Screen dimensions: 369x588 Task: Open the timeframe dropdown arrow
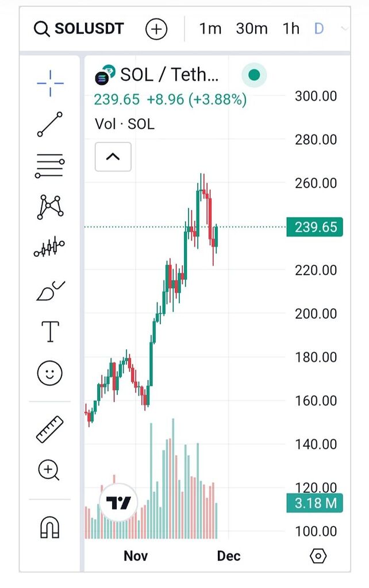[344, 29]
